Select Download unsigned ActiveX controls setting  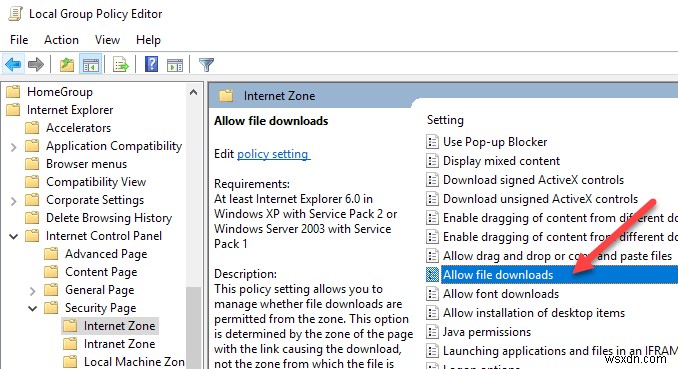coord(540,199)
